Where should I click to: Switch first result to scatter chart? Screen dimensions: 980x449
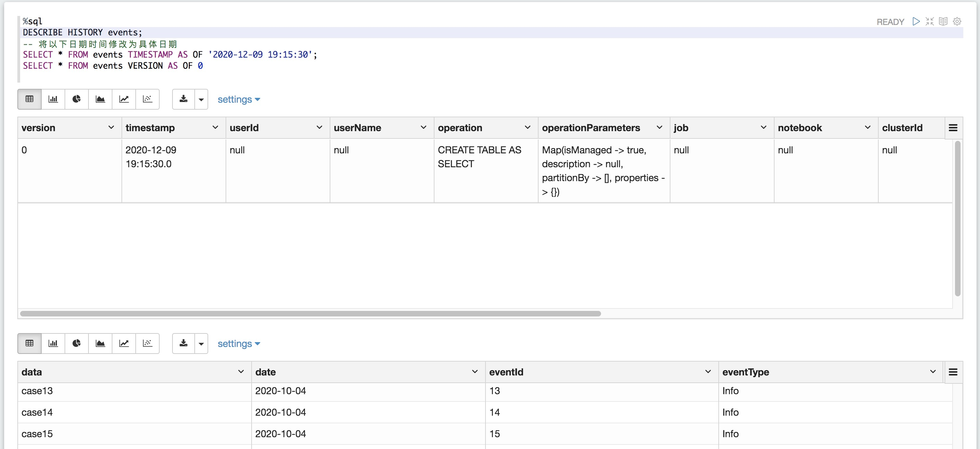147,99
